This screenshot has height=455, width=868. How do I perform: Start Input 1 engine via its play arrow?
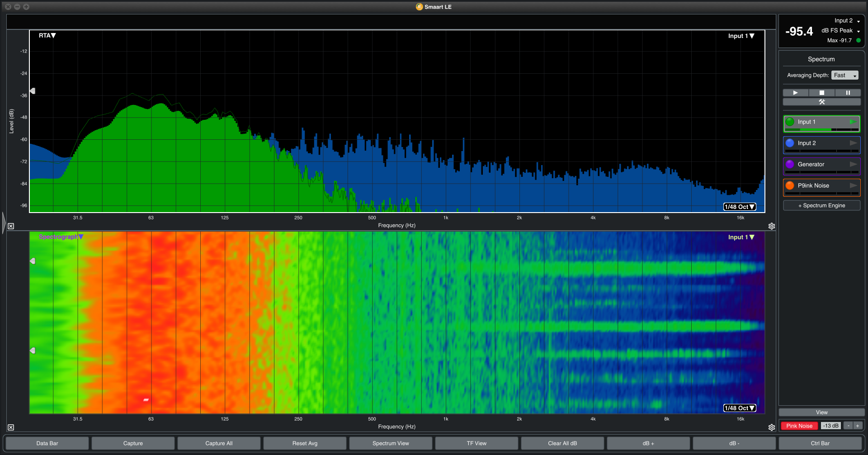[853, 122]
